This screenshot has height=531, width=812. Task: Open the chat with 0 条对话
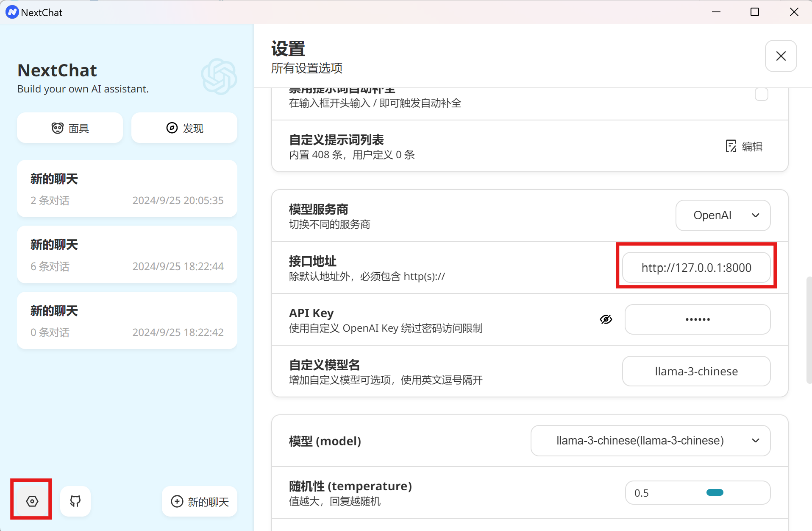(127, 321)
